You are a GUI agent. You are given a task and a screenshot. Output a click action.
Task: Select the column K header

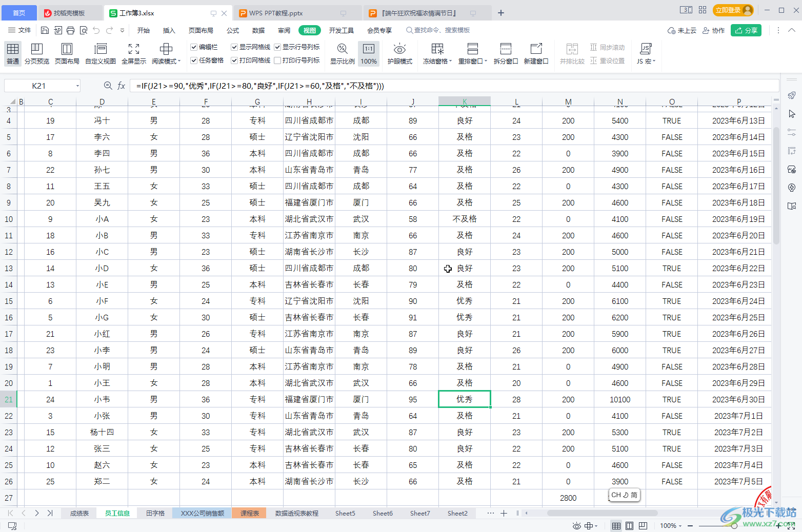[465, 101]
